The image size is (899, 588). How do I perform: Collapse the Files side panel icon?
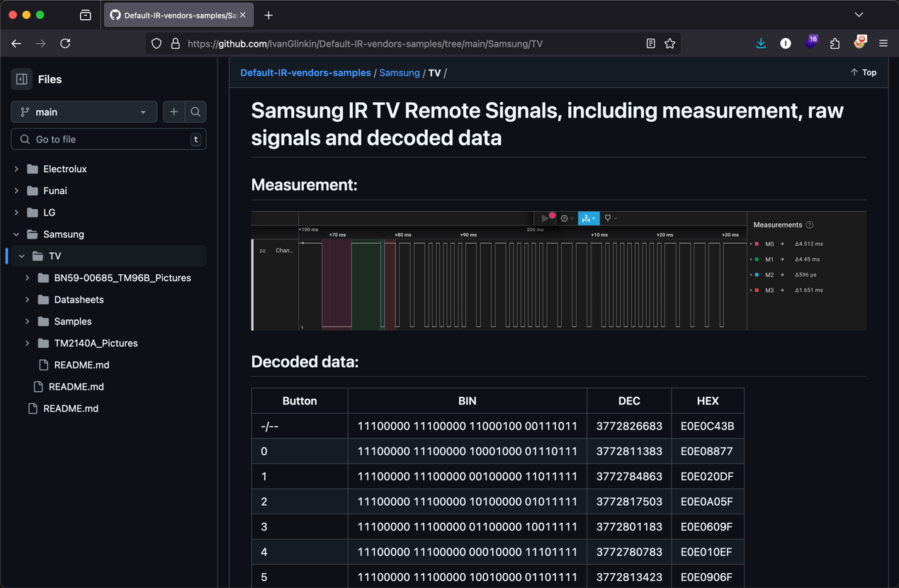point(22,79)
